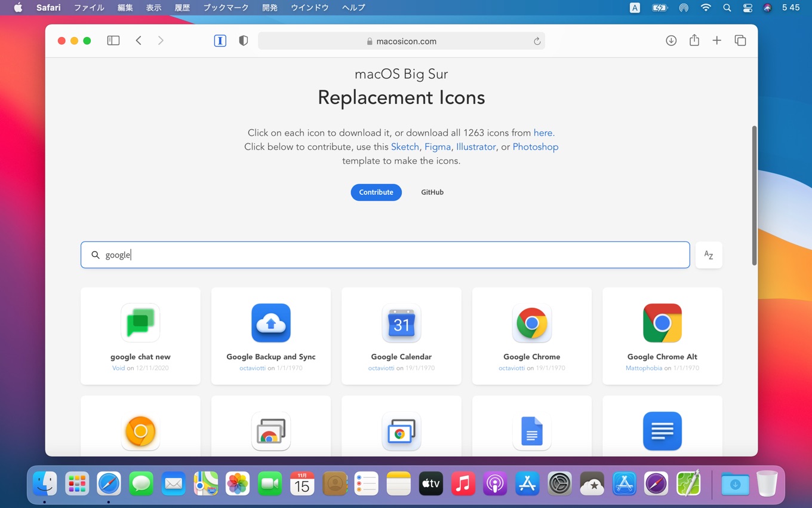Click the page vertical scrollbar

pyautogui.click(x=754, y=195)
